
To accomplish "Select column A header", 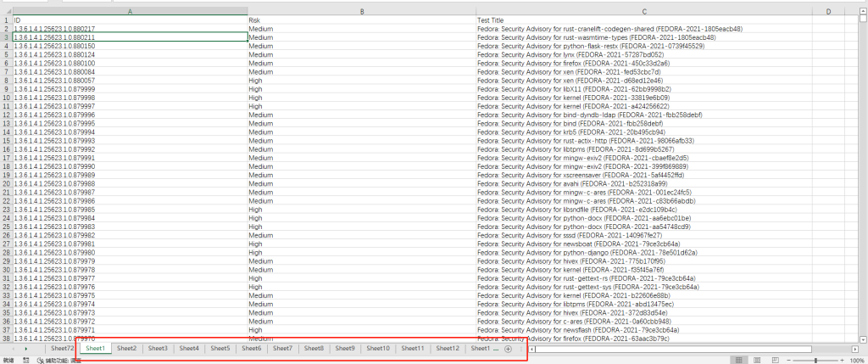I will (130, 11).
